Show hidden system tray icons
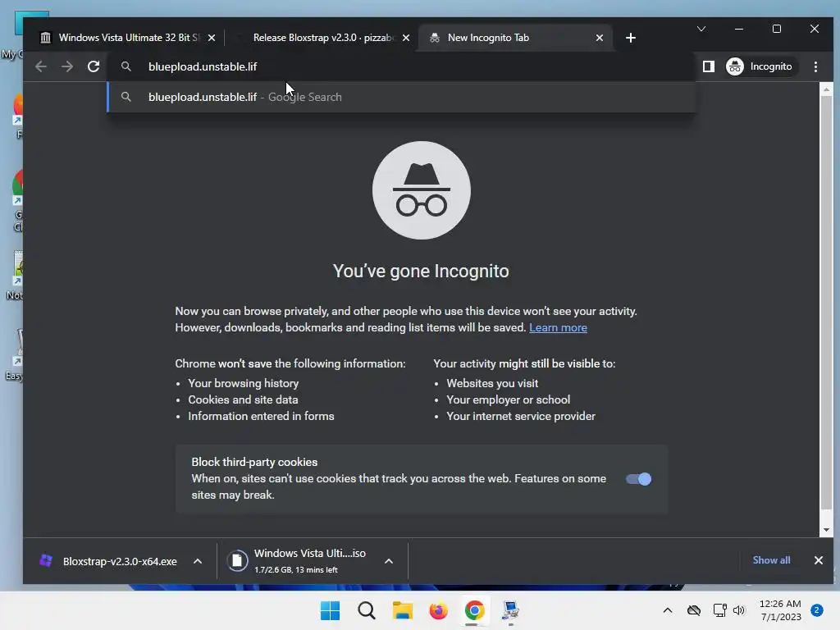This screenshot has width=840, height=630. point(668,610)
